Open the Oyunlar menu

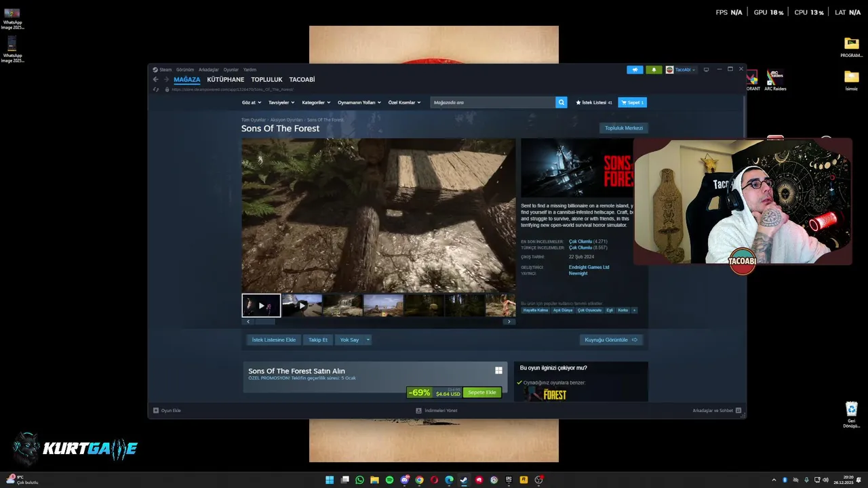pos(231,69)
